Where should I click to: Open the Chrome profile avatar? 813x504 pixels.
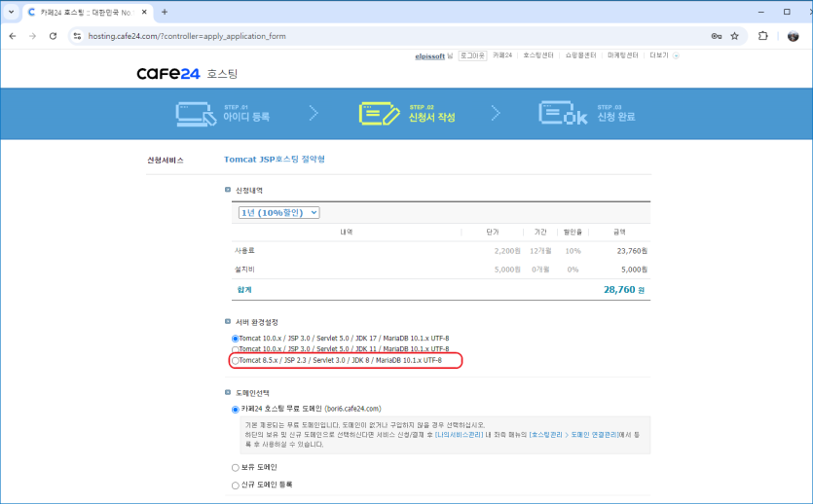793,36
